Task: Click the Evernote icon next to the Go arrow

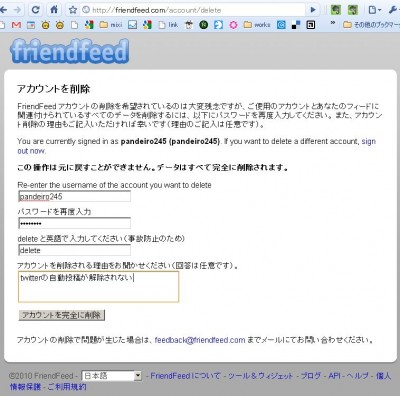Action: tap(336, 10)
